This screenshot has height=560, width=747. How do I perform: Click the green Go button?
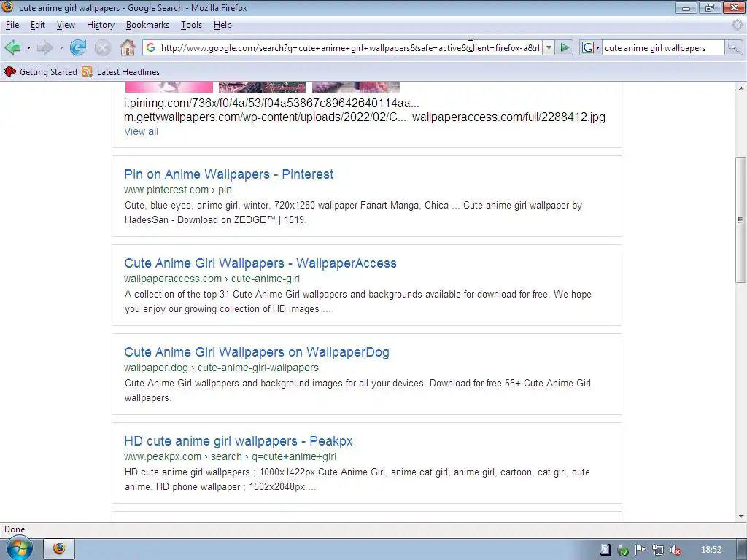pos(565,47)
